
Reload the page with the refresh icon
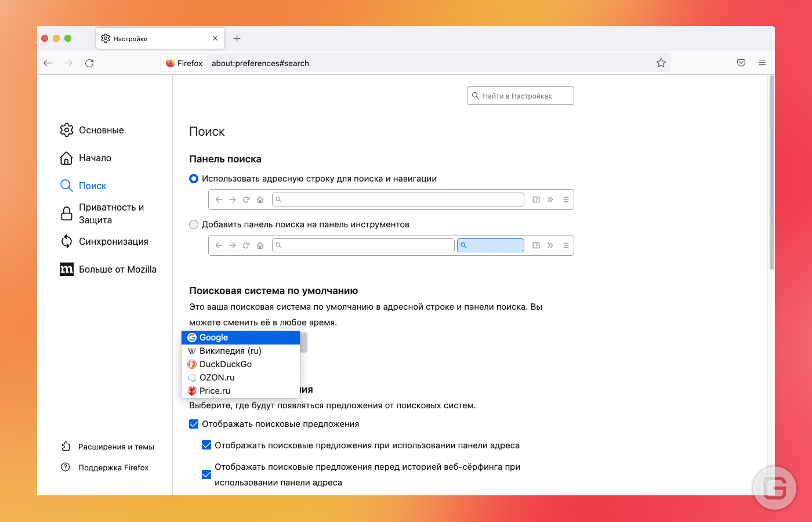(89, 63)
